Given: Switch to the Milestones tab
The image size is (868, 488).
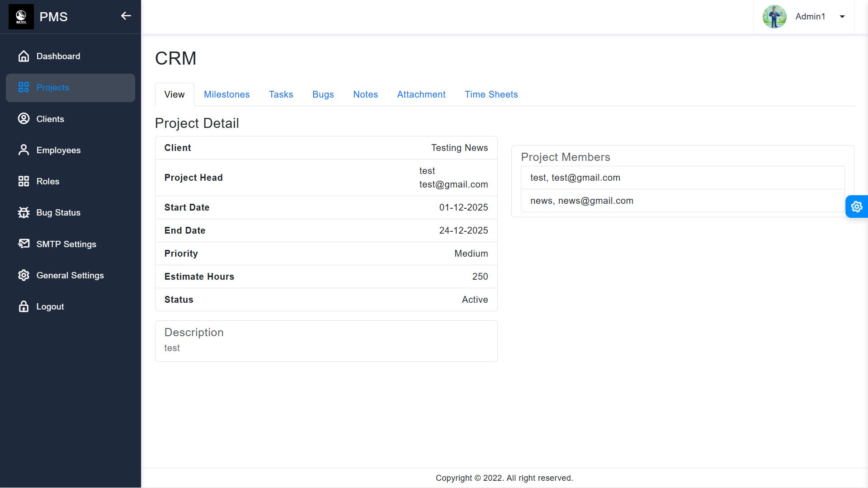Looking at the screenshot, I should click(226, 94).
